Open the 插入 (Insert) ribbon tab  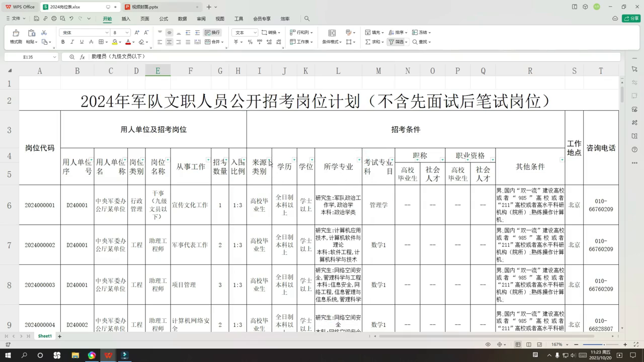[x=126, y=19]
